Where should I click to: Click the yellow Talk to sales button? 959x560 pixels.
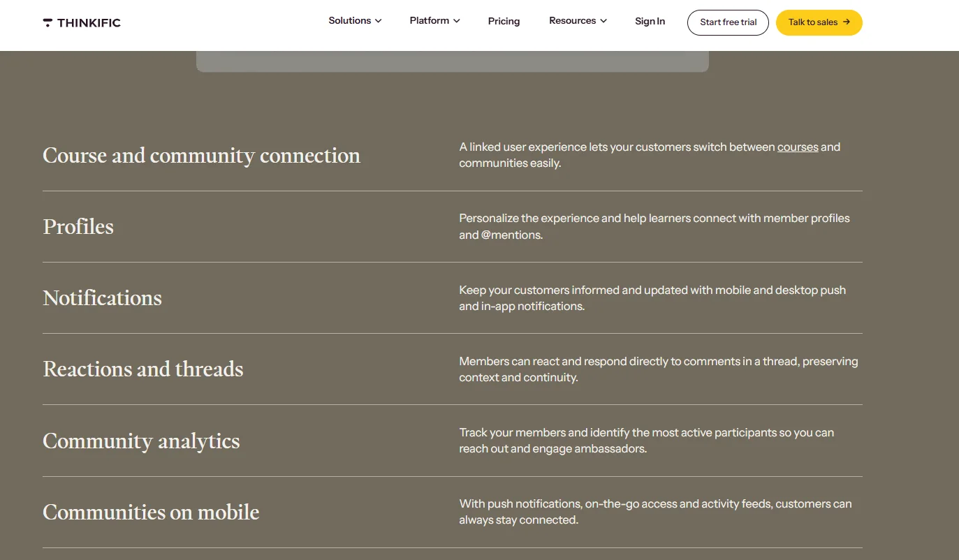[819, 22]
